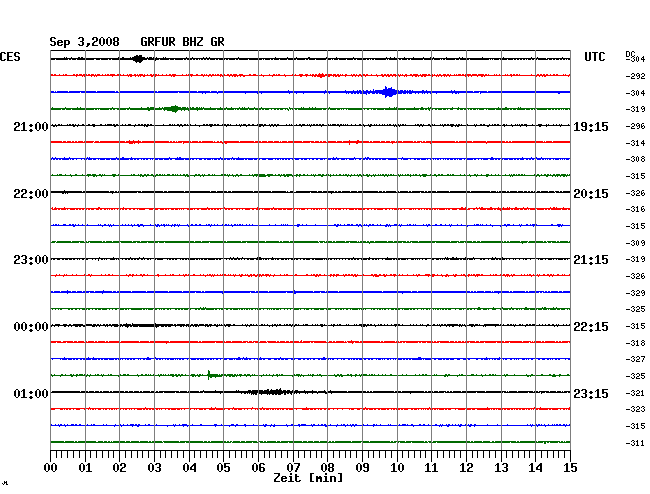The height and width of the screenshot is (494, 650).
Task: Click the 10 minute axis label
Action: click(x=397, y=468)
